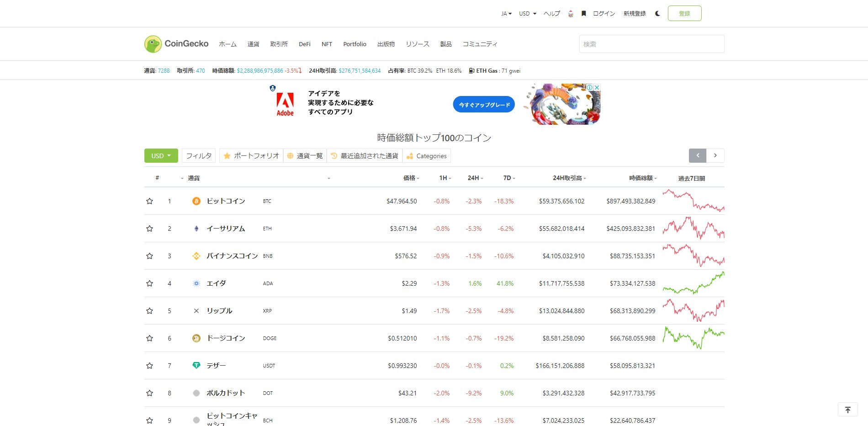Click the 登録 subscribe button
Screen dimensions: 868x426
(x=684, y=13)
